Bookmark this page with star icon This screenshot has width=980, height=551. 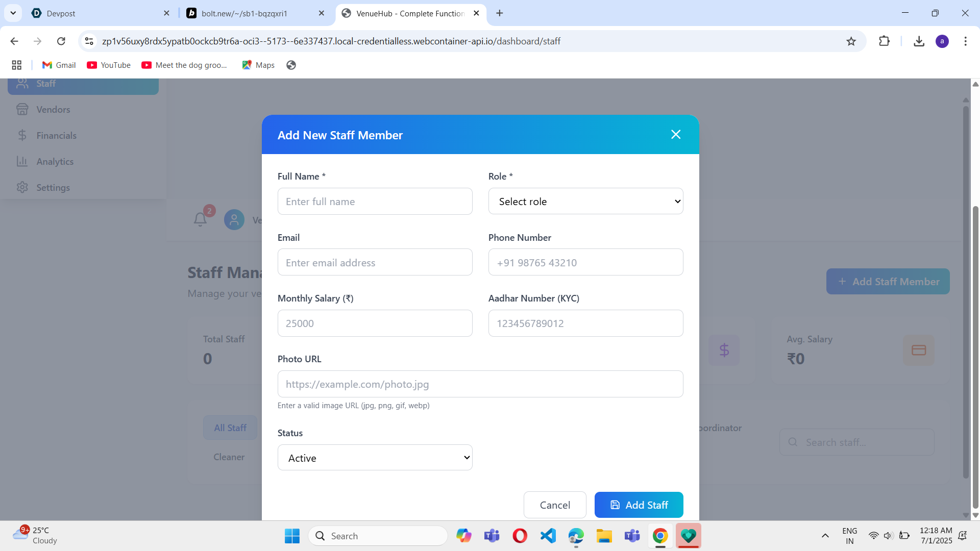(x=851, y=41)
